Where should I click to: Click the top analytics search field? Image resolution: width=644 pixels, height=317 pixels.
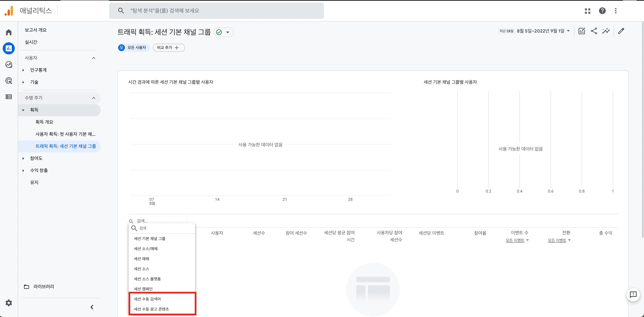pos(217,11)
